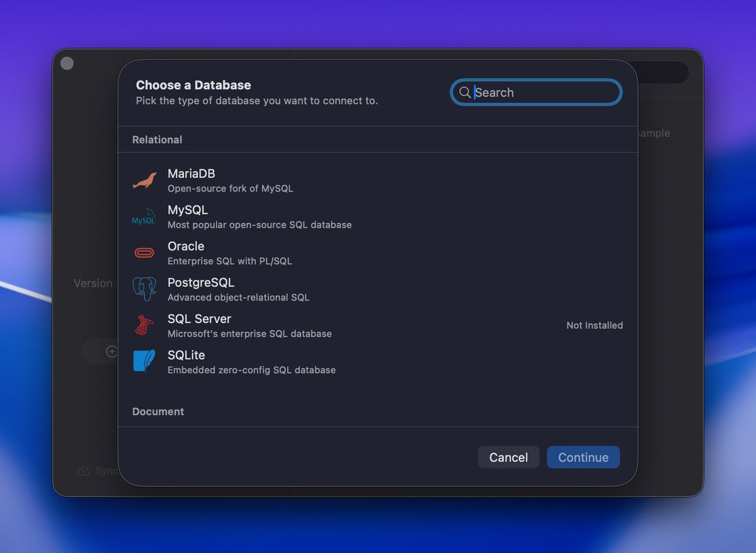Screen dimensions: 756x553
Task: Choose SQLite database type
Action: (377, 362)
